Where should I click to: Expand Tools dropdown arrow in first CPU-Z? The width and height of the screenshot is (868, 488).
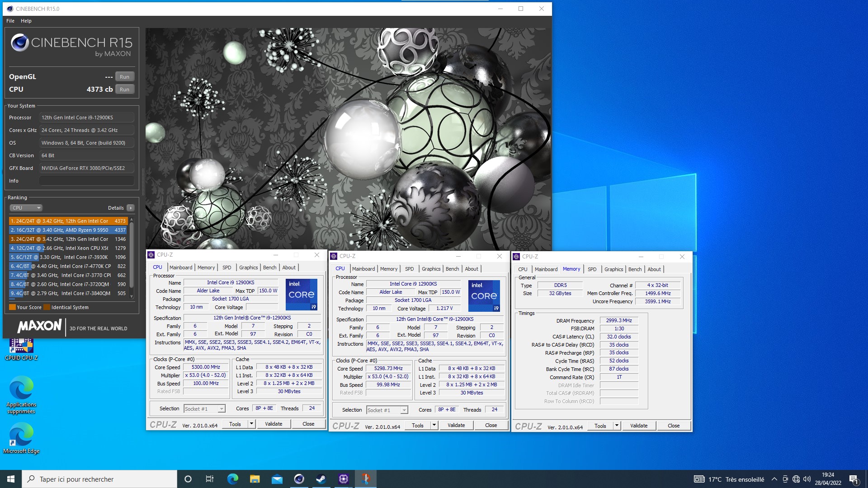click(x=252, y=424)
